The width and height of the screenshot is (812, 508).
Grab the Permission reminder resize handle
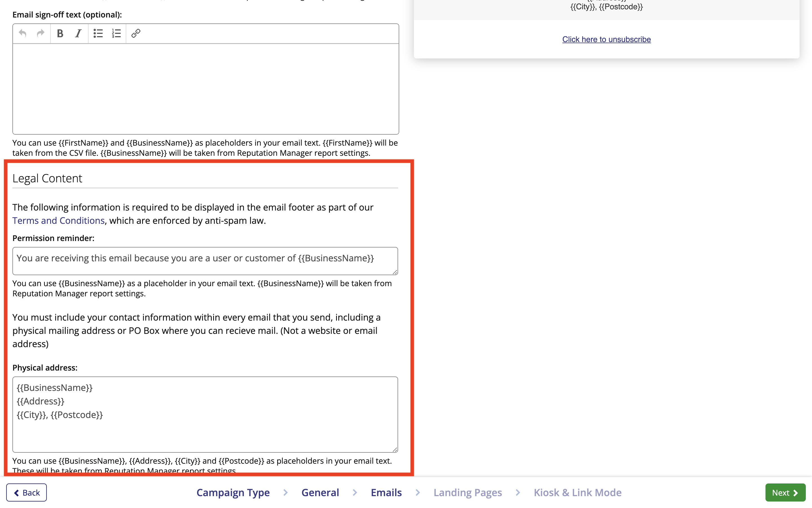pyautogui.click(x=395, y=272)
